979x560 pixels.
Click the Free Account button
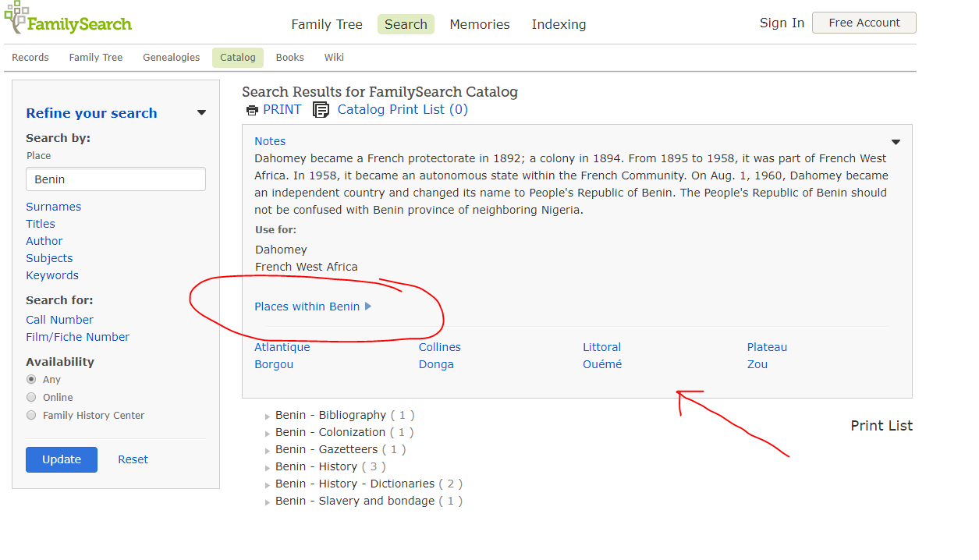point(864,23)
